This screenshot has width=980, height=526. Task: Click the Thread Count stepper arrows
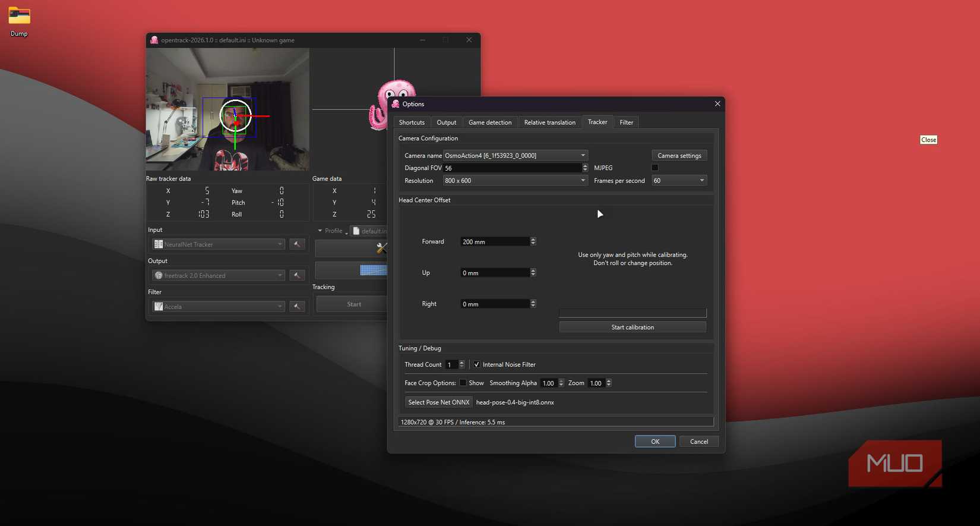click(x=461, y=364)
